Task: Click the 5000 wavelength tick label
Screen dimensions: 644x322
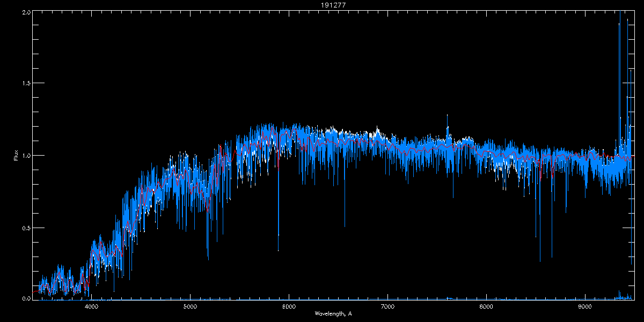Action: [190, 306]
